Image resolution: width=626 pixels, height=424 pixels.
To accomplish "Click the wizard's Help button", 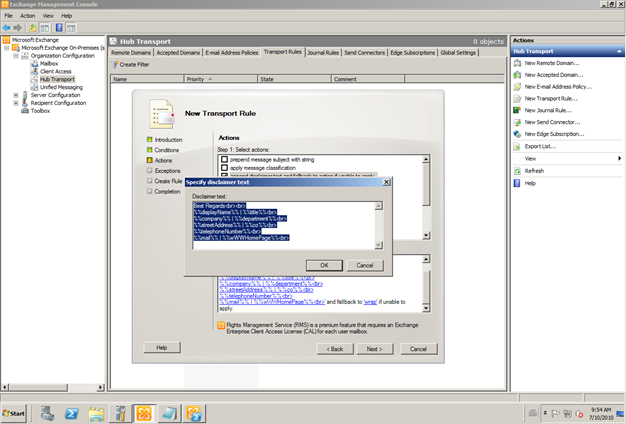I will (162, 348).
